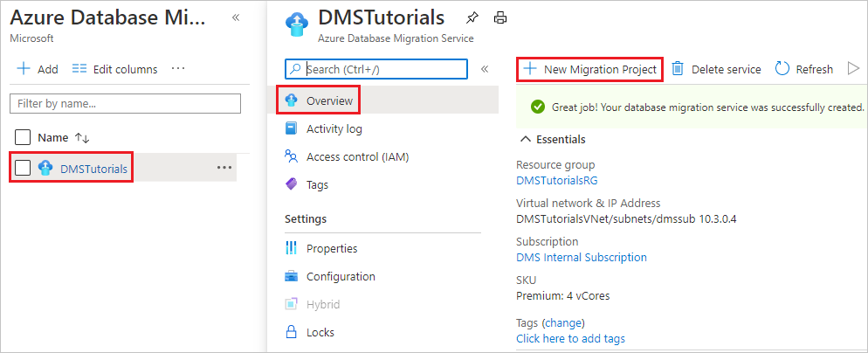Image resolution: width=868 pixels, height=353 pixels.
Task: Click the Add button label
Action: (48, 69)
